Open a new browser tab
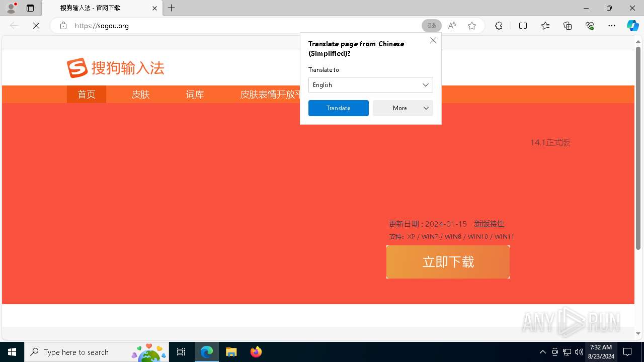Screen dimensions: 644x362 (172, 8)
